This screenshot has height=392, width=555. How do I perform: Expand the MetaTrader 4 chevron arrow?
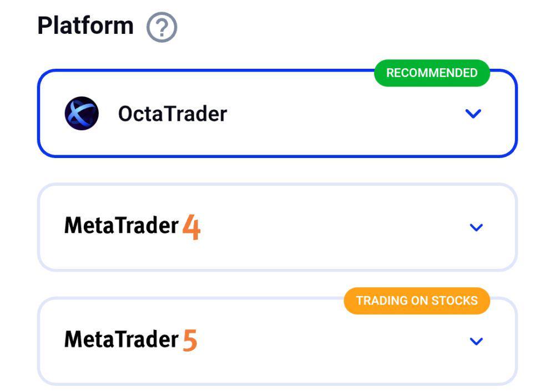(476, 227)
